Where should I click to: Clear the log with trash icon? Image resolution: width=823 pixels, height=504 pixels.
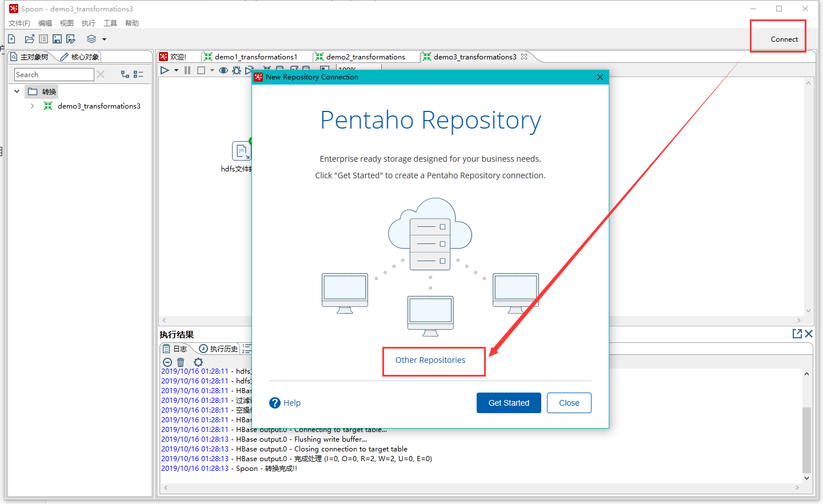(181, 362)
